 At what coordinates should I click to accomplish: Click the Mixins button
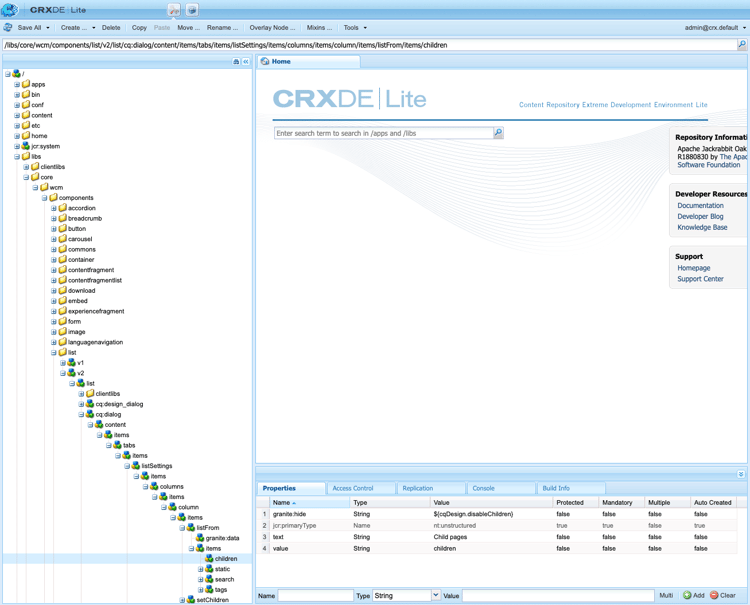pos(319,28)
